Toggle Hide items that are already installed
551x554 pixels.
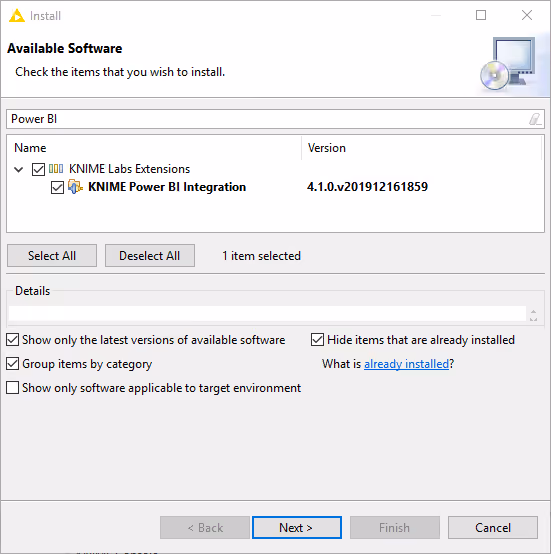click(317, 340)
